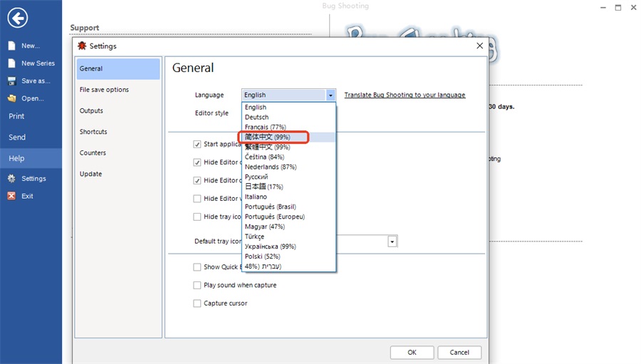Select Português (Europeu) language

288,217
